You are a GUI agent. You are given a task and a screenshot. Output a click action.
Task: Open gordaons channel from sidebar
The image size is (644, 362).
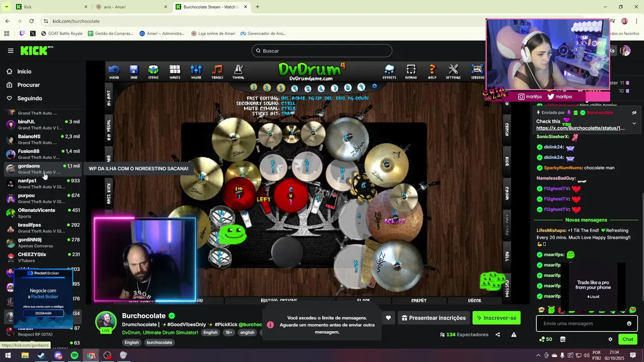pyautogui.click(x=43, y=169)
